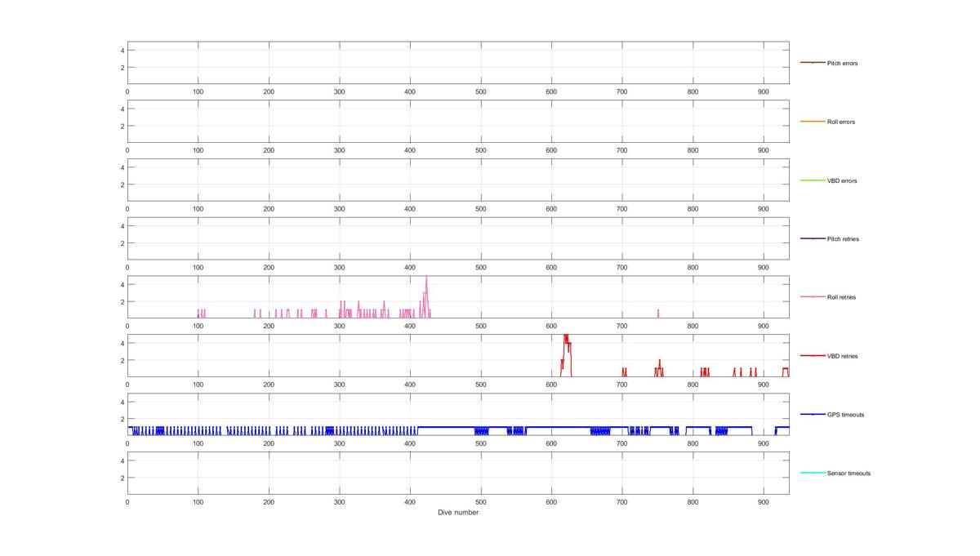
Task: Click the "800" tick label under the Pitch retries plot
Action: (x=693, y=268)
